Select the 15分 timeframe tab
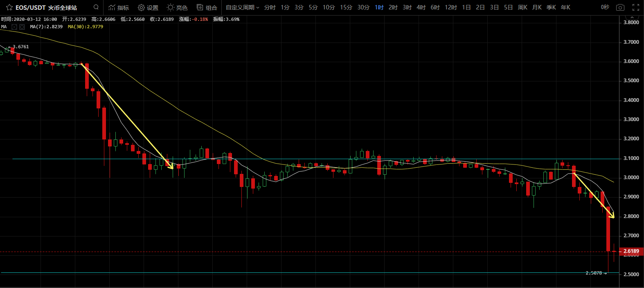 346,7
